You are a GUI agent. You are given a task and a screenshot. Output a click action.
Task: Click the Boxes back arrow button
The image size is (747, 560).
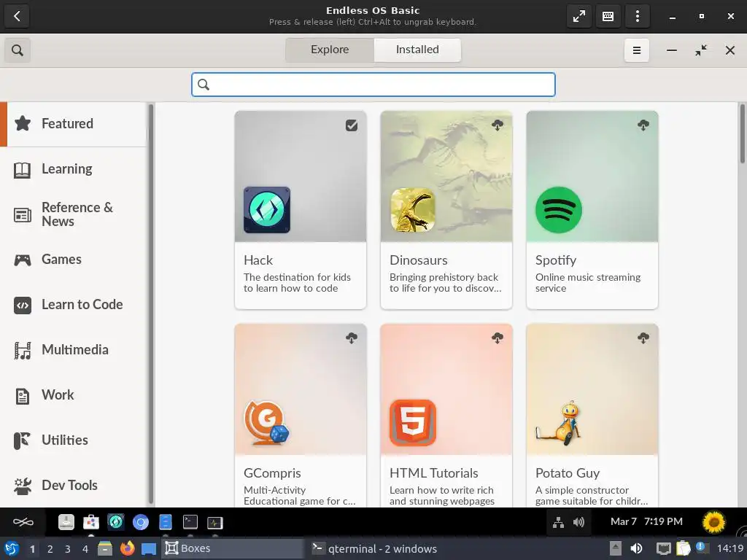click(18, 16)
